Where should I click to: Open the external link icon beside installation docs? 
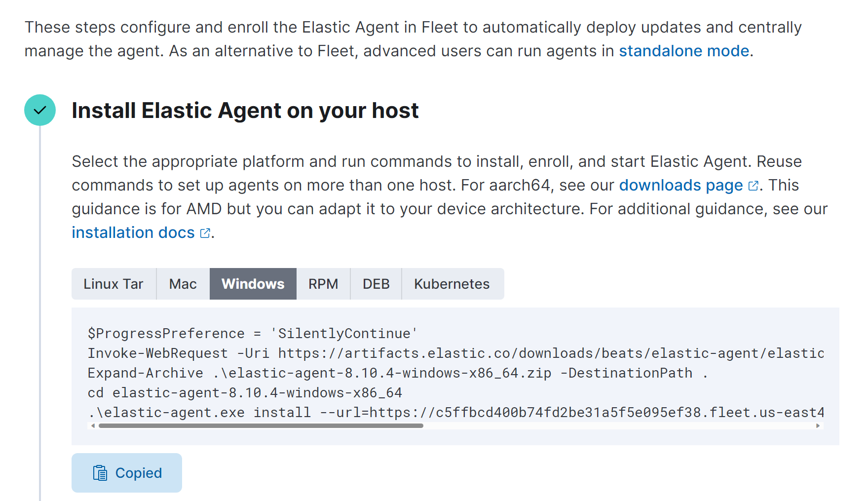[x=205, y=233]
